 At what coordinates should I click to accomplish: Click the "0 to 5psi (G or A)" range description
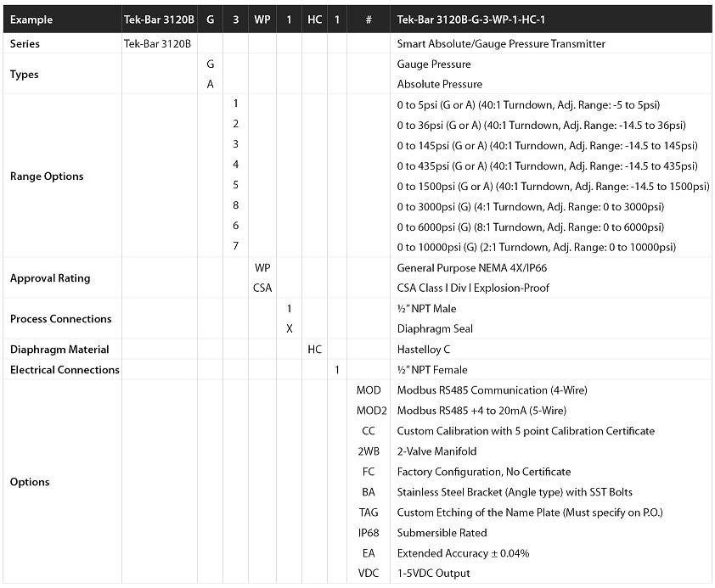point(528,104)
